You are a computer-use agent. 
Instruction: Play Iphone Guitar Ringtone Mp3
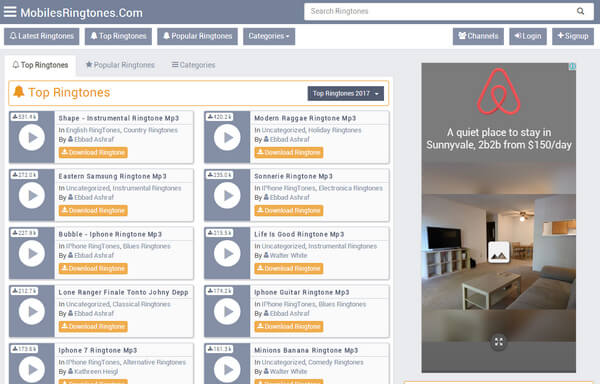click(x=227, y=312)
